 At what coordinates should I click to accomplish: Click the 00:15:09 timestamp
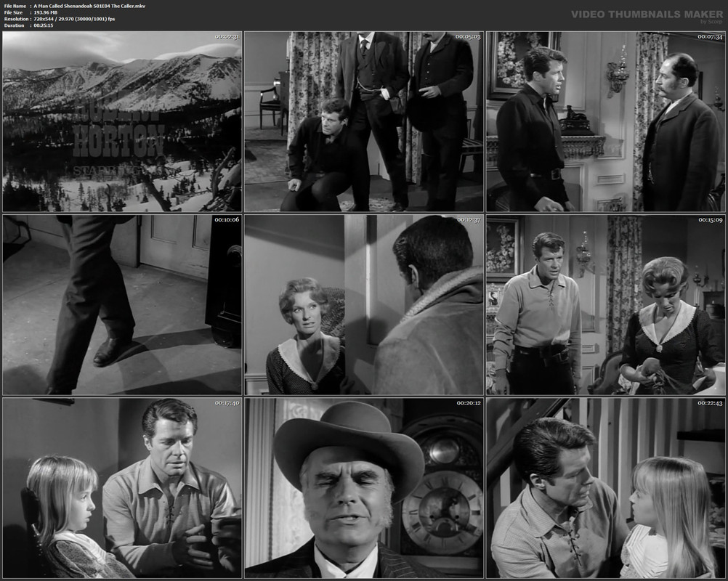(x=710, y=219)
